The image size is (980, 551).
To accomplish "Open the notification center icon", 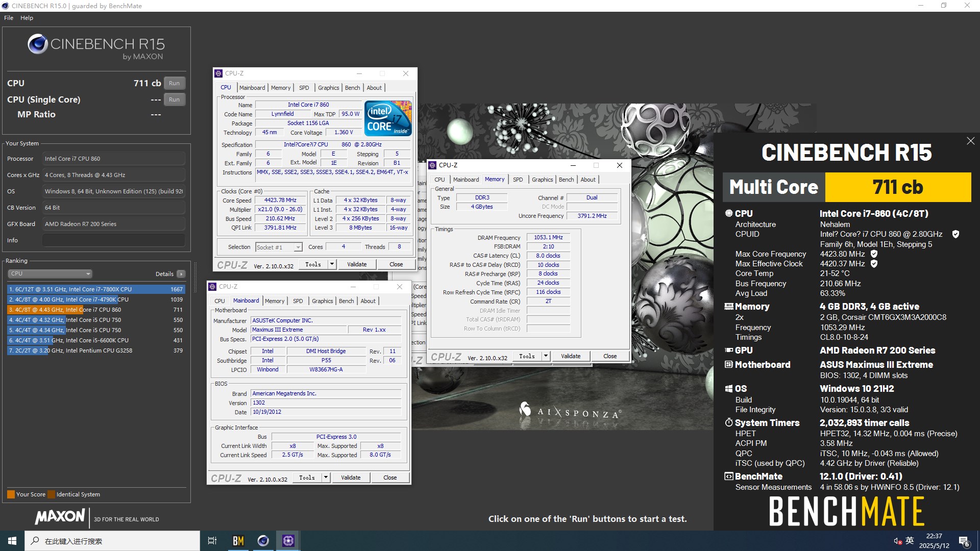I will 964,541.
